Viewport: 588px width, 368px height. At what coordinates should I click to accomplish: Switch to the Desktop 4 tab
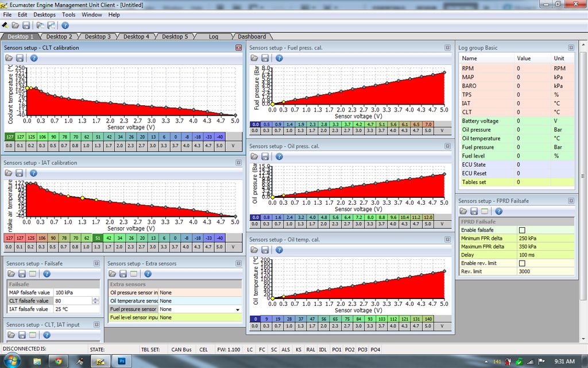pos(136,36)
